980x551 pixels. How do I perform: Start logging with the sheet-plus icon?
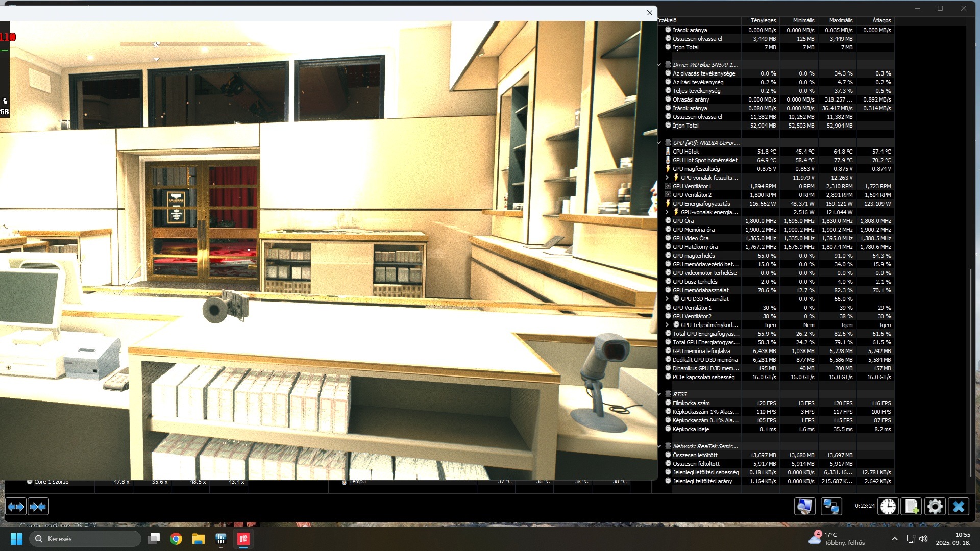[x=912, y=507]
